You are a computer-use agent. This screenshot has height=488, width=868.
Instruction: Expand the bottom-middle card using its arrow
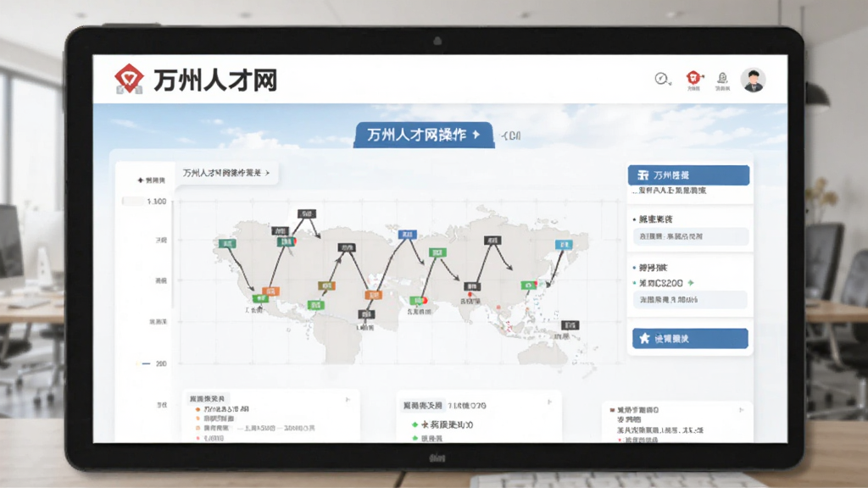click(549, 402)
